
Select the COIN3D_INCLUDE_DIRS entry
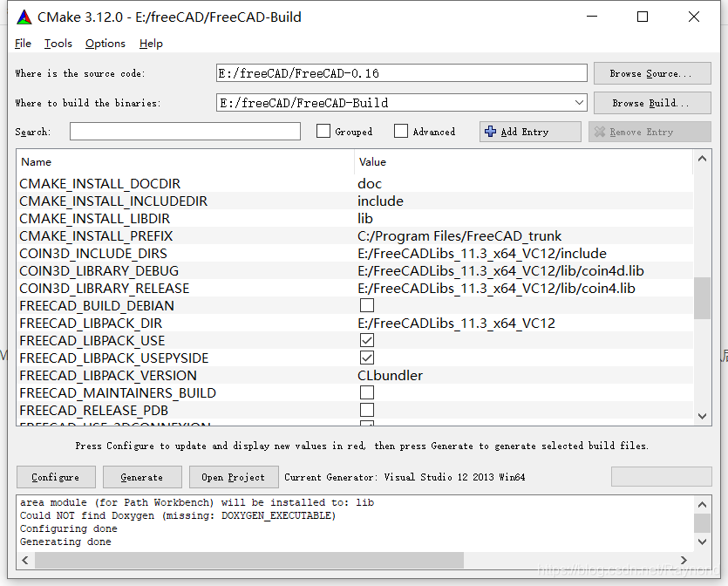tap(93, 253)
